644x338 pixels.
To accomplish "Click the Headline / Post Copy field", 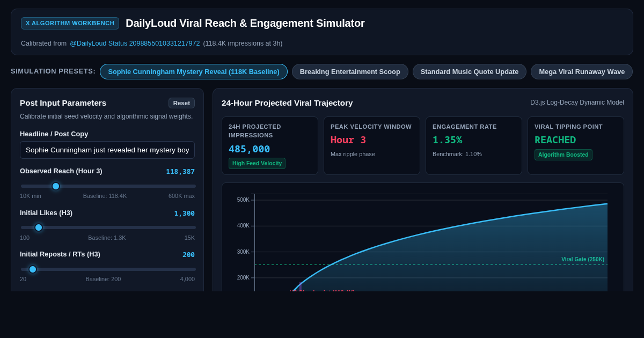I will point(107,150).
